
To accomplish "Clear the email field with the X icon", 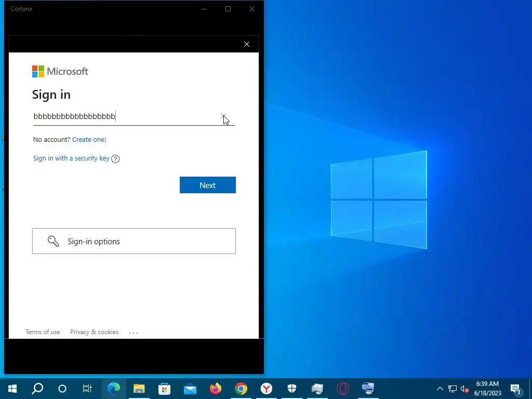I will [x=223, y=116].
